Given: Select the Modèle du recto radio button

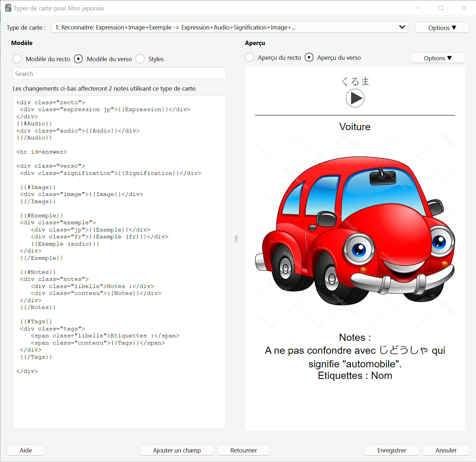Looking at the screenshot, I should point(17,59).
